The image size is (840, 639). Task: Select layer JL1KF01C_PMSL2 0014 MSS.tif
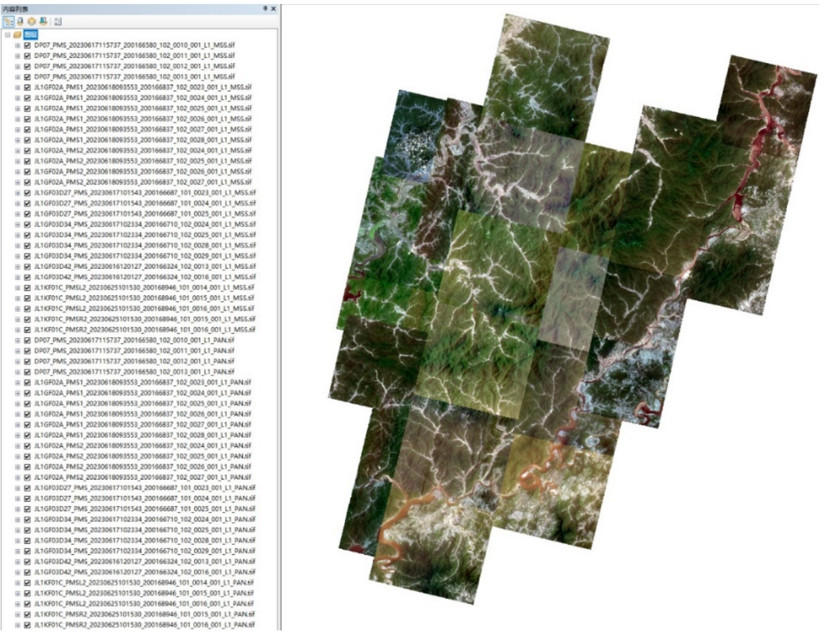(144, 287)
